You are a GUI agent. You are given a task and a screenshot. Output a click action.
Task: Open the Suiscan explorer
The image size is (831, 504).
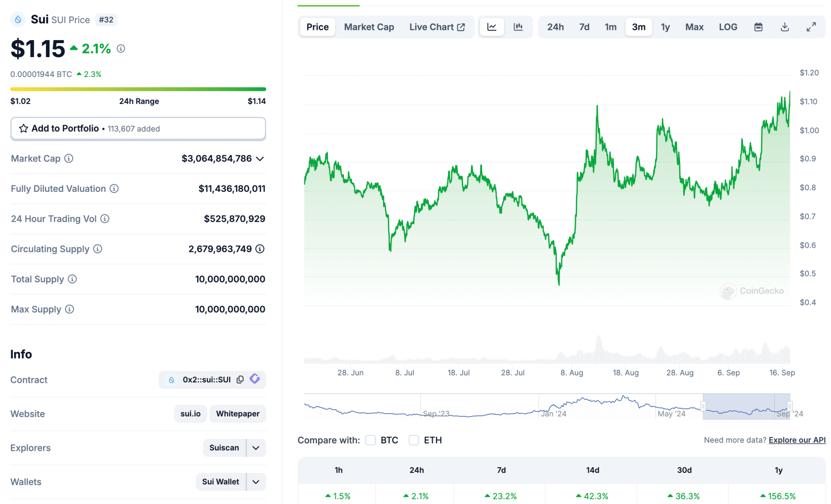[x=224, y=448]
